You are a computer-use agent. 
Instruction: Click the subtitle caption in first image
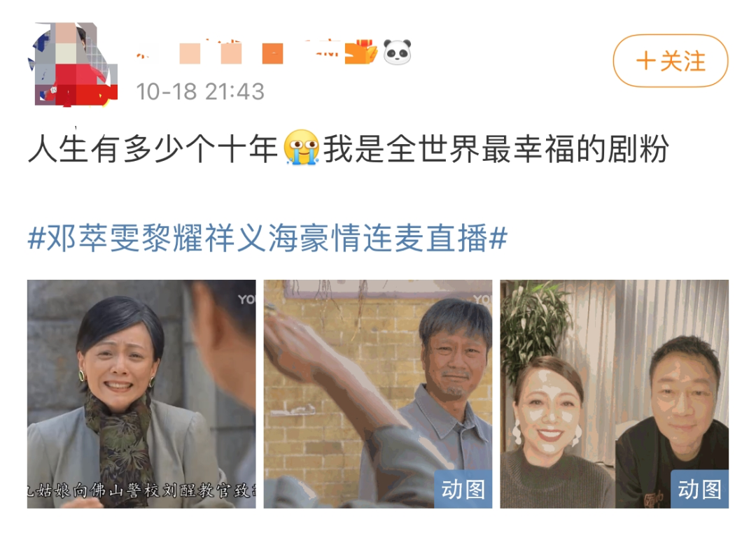pyautogui.click(x=141, y=491)
